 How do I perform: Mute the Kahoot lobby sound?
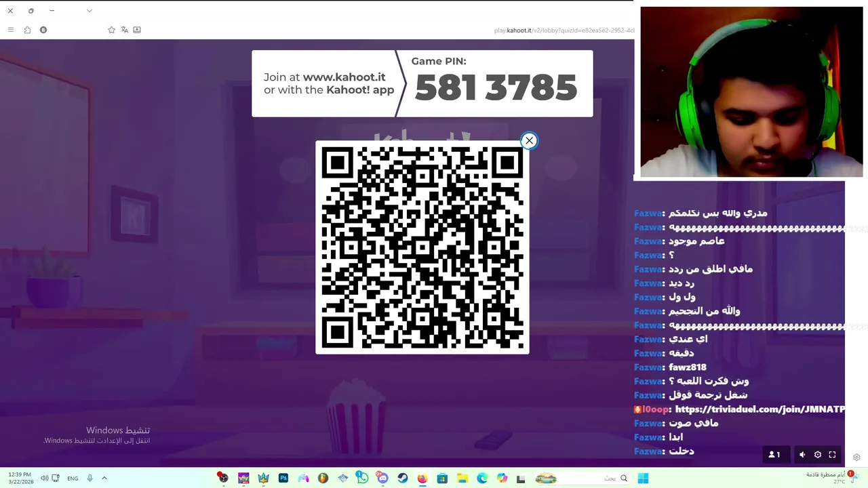802,455
